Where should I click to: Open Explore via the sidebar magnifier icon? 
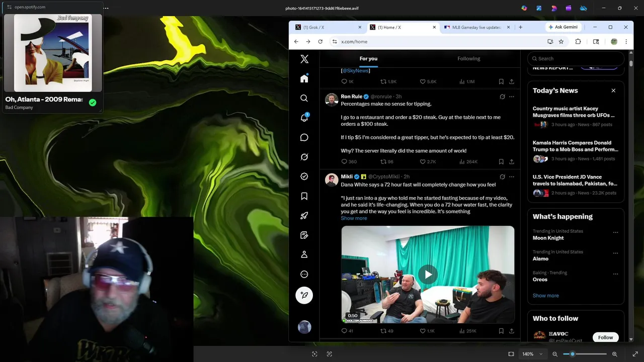(304, 99)
